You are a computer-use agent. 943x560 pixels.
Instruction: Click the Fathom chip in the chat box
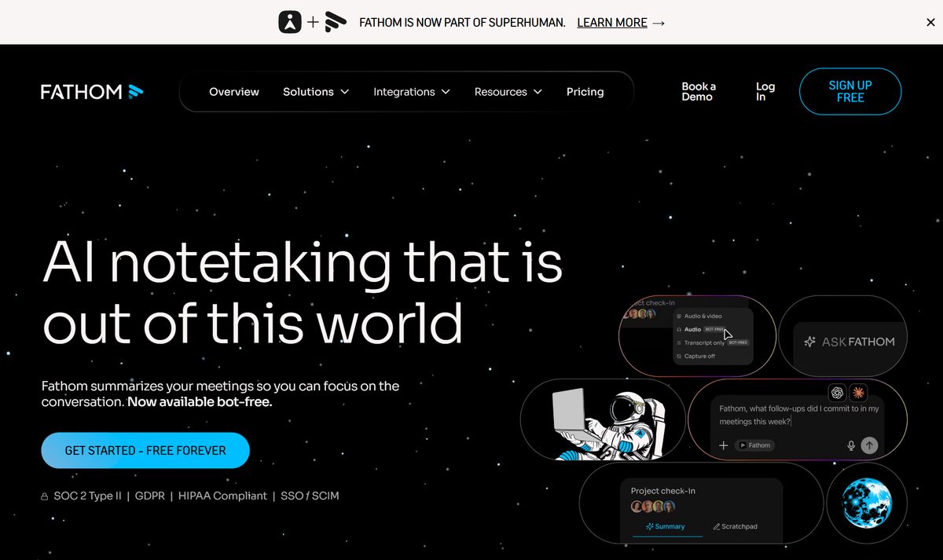pos(754,445)
